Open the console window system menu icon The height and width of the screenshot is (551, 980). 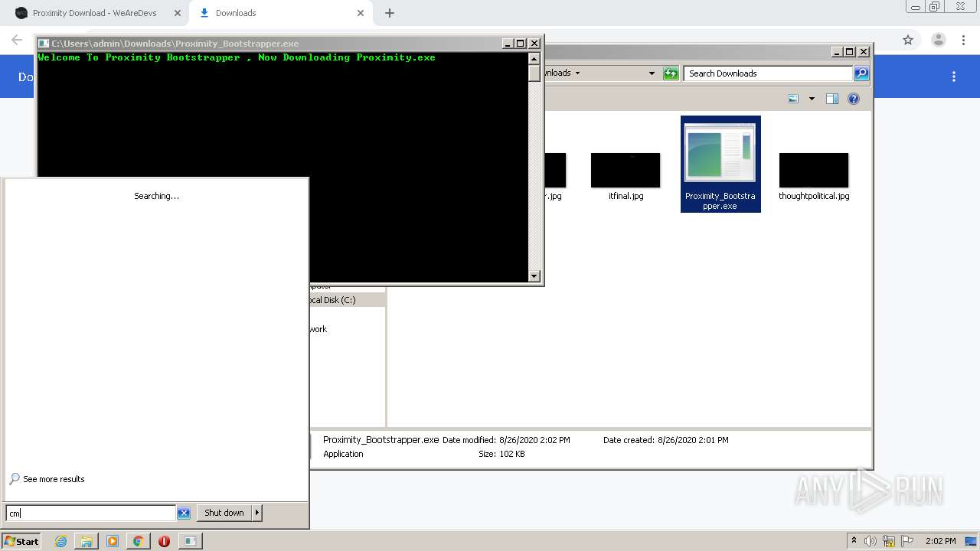[x=44, y=44]
